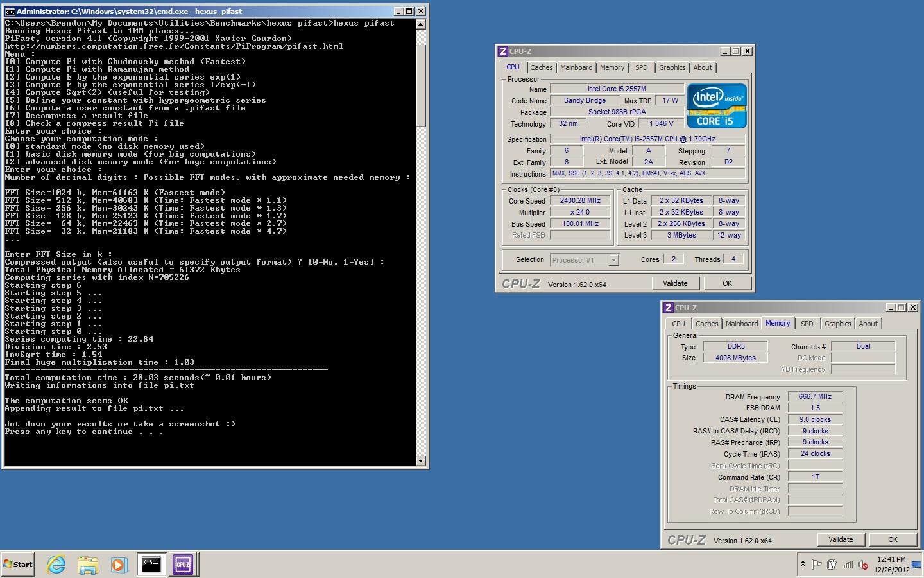Click the cmd window scrollbar down arrow

coord(421,461)
